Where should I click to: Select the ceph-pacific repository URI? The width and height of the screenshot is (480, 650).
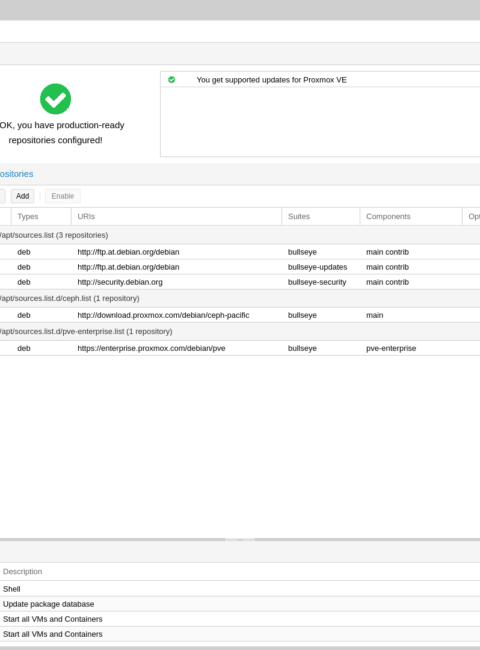[163, 315]
